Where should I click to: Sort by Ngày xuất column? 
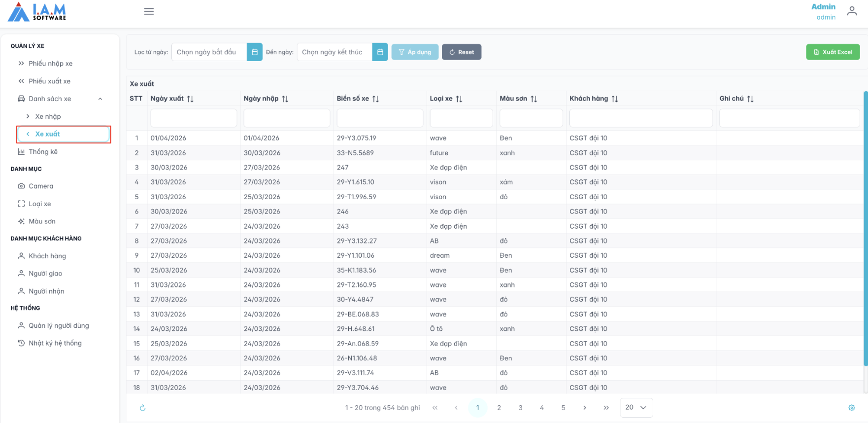190,99
